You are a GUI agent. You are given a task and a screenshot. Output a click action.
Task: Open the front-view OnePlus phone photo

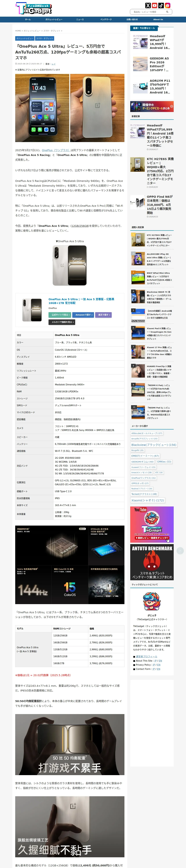pyautogui.click(x=42, y=108)
